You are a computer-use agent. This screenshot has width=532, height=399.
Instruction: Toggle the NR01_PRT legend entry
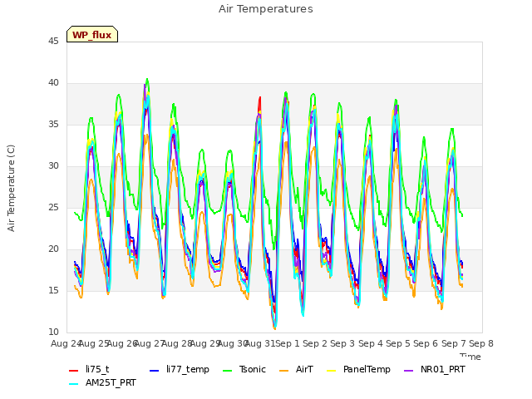click(434, 369)
